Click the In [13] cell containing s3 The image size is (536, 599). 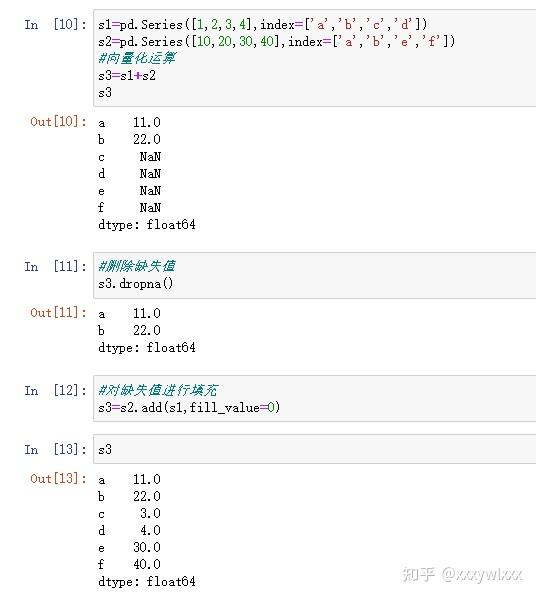314,449
